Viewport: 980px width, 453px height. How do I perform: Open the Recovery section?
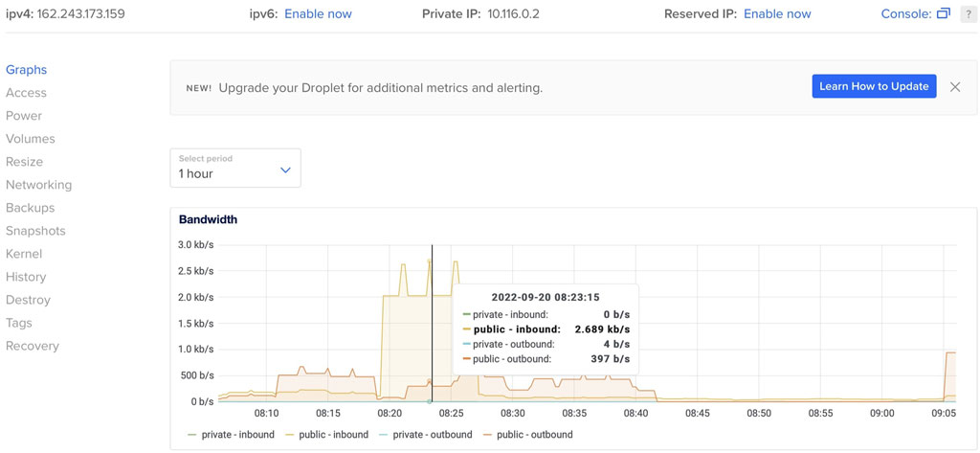pyautogui.click(x=33, y=346)
